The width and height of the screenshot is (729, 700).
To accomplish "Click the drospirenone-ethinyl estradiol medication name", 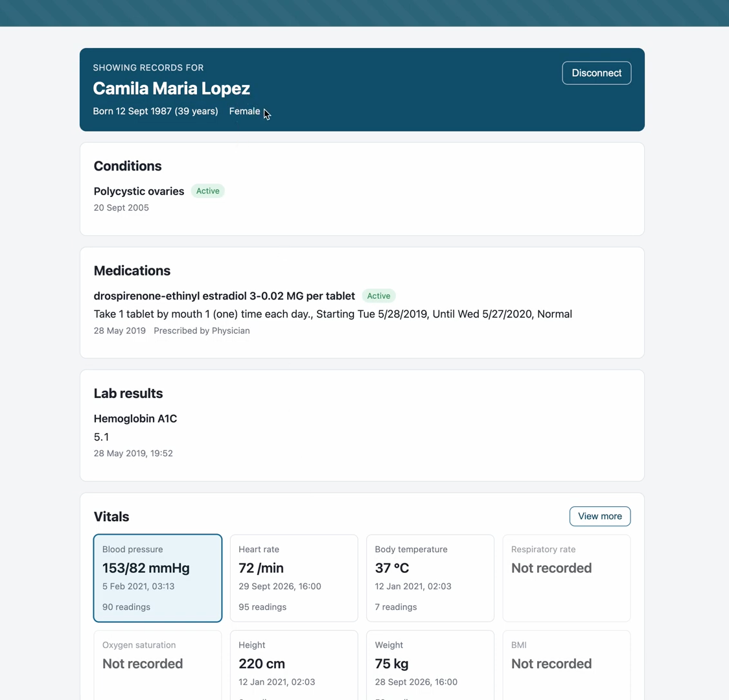I will 224,296.
